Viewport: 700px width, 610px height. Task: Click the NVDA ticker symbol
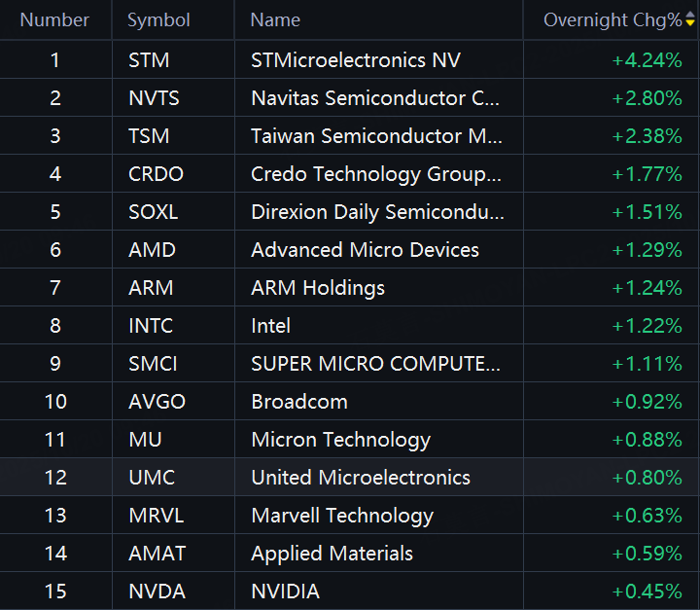(157, 592)
